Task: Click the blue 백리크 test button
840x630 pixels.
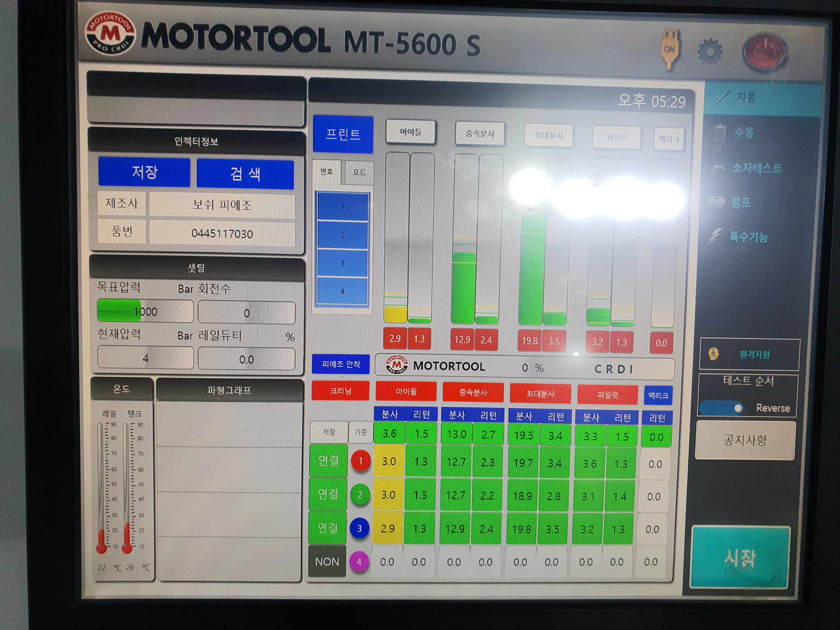Action: click(658, 395)
